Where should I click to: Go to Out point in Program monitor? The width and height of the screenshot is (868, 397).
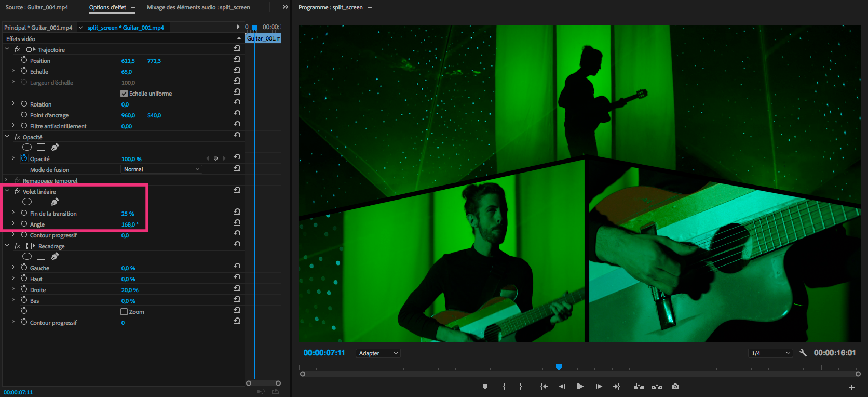[616, 387]
